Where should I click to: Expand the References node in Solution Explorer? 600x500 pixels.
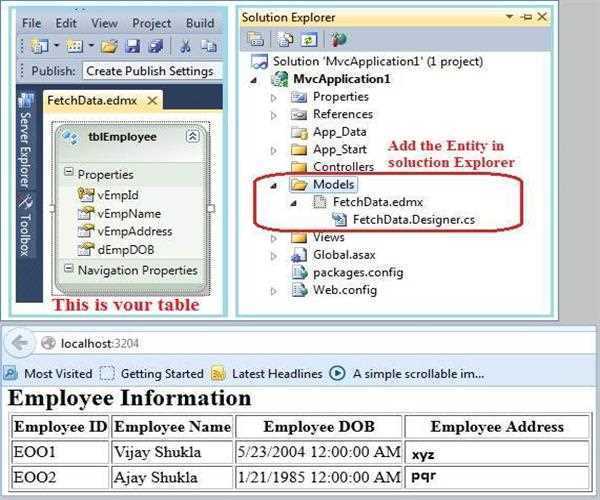coord(274,115)
